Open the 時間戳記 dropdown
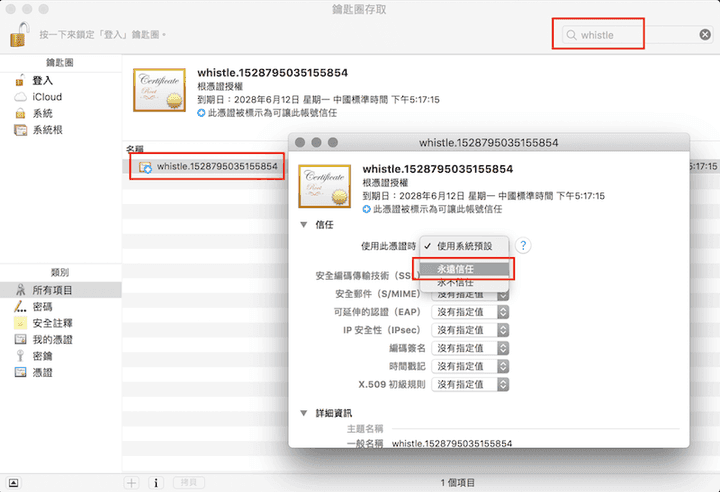The image size is (720, 492). (x=470, y=366)
